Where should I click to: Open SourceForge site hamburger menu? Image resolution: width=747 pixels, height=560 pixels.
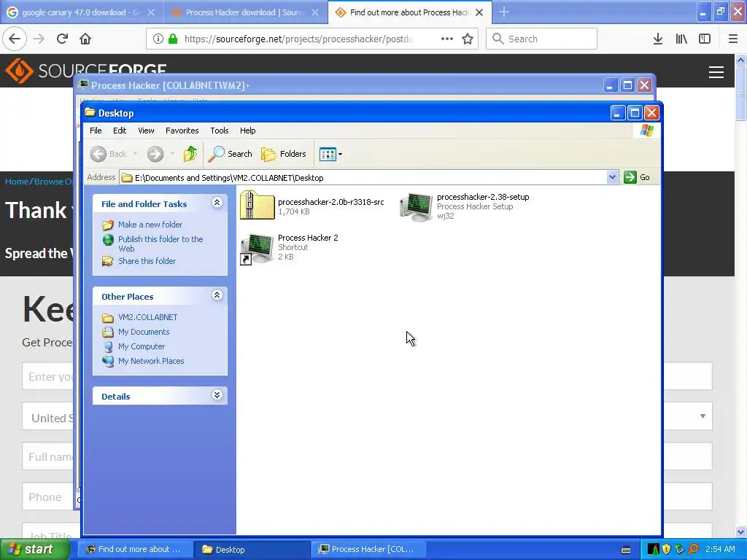click(x=716, y=72)
